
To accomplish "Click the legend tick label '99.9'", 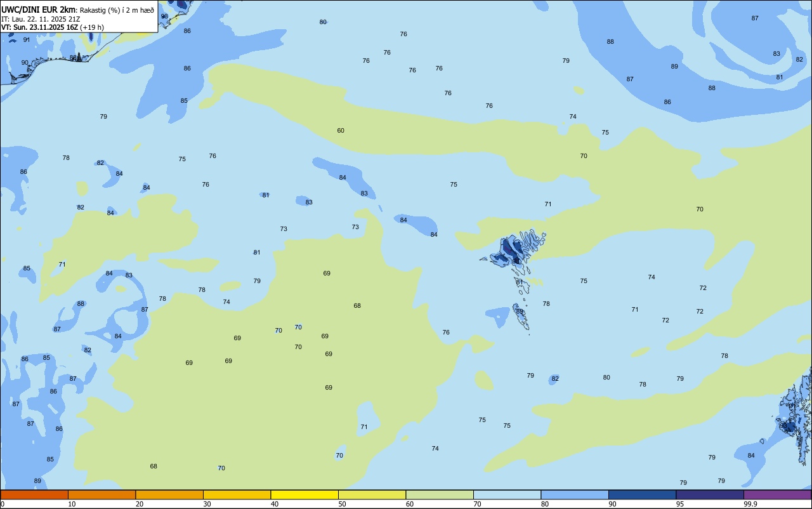I will pyautogui.click(x=750, y=504).
